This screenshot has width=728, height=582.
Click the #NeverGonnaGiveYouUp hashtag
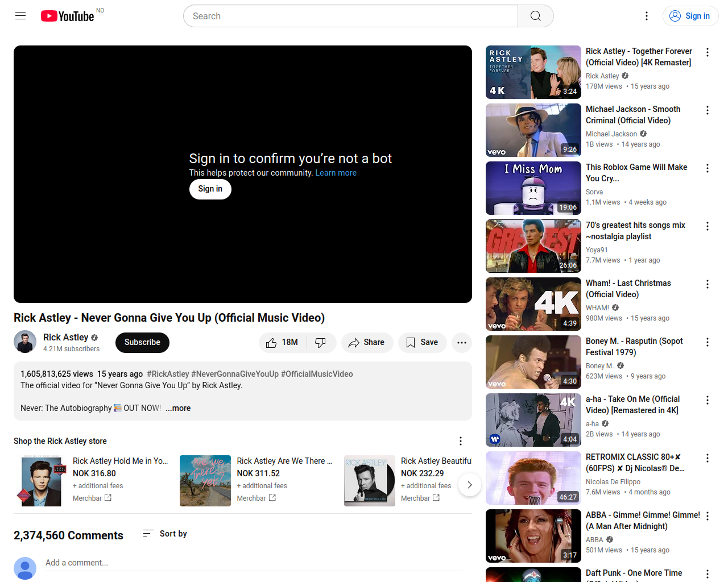(235, 374)
